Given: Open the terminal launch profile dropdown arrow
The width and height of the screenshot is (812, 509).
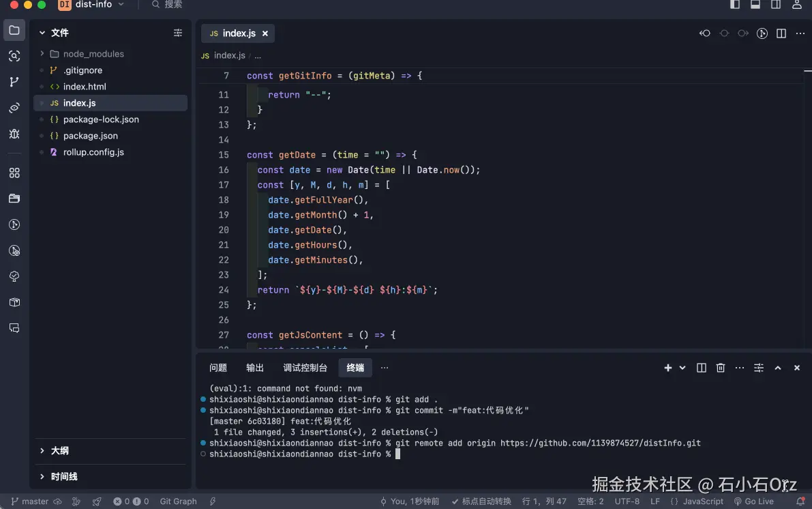Looking at the screenshot, I should pyautogui.click(x=682, y=368).
